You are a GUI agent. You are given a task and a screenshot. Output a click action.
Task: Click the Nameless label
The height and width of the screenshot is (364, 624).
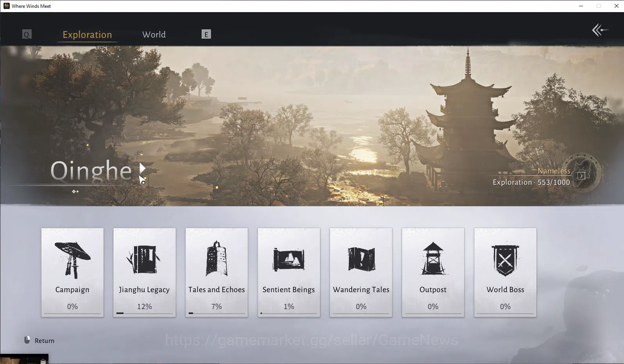pos(554,171)
